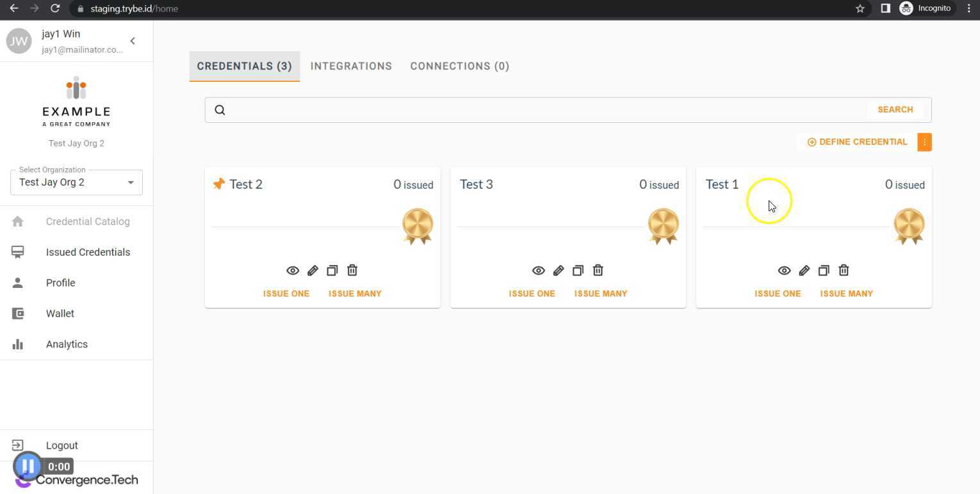980x494 pixels.
Task: Click the magnifier icon in search box
Action: coord(220,110)
